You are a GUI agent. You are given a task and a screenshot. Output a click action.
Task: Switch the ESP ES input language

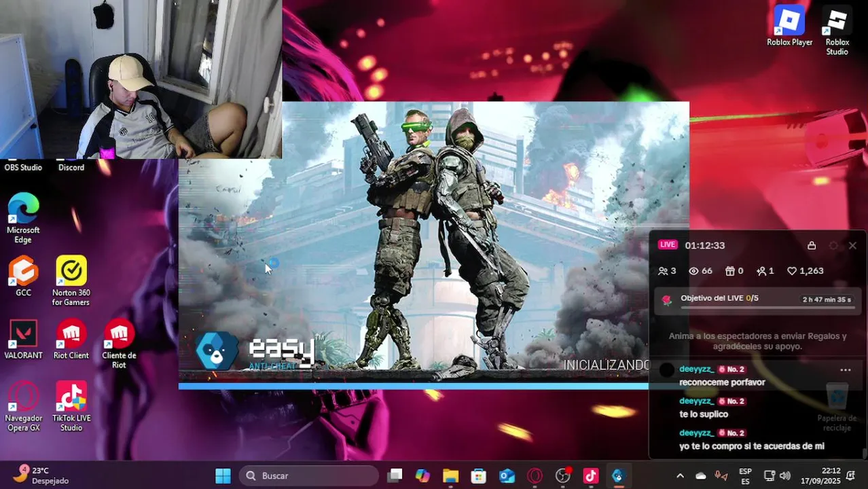click(745, 475)
